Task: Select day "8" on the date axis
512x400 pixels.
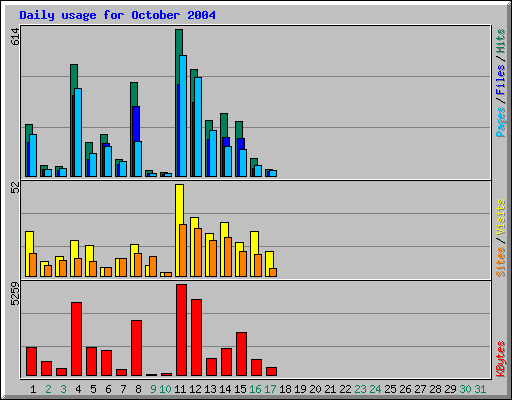Action: click(138, 389)
